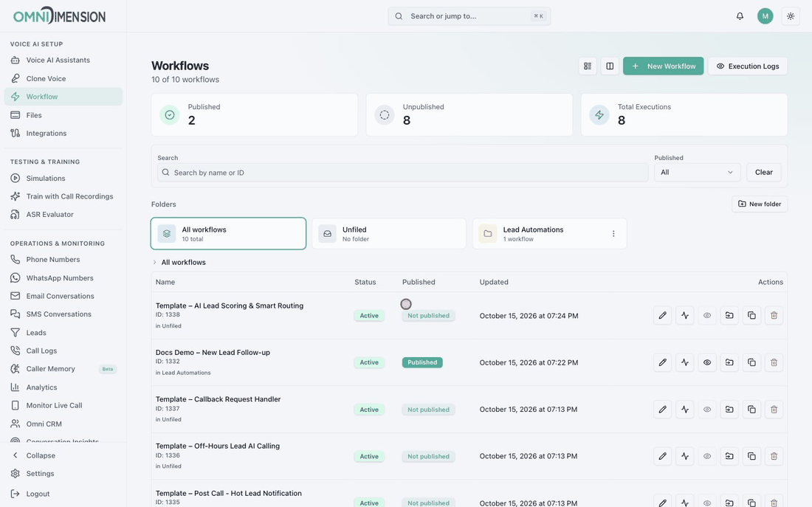Screen dimensions: 812x507
Task: Click Not published badge on AI Lead Scoring row
Action: [428, 315]
